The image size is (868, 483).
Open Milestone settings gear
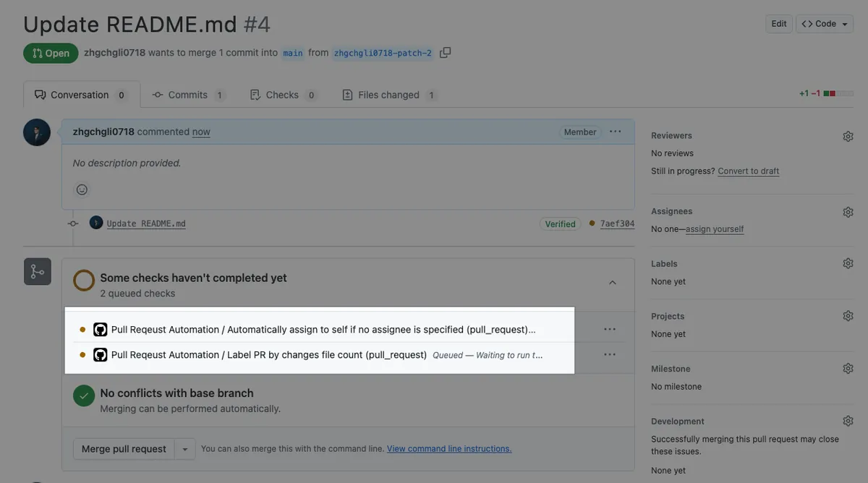848,369
